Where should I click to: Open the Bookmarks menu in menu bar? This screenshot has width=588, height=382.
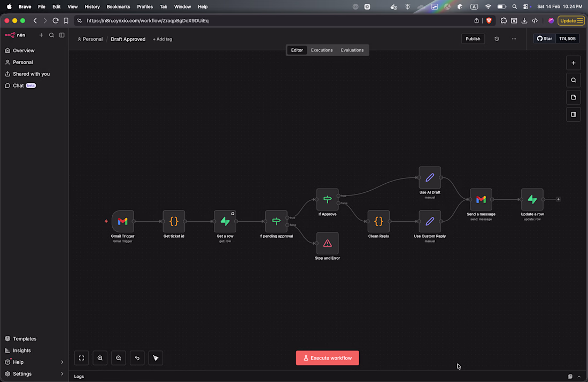click(118, 7)
